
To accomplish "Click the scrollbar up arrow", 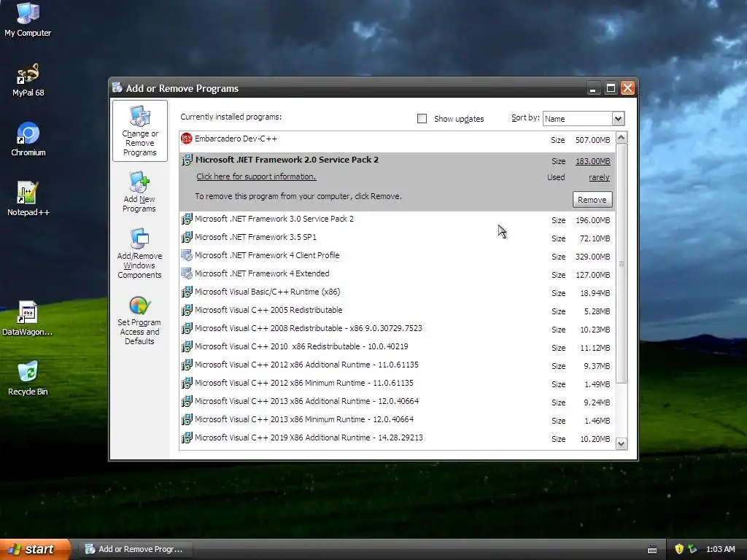I will (x=621, y=138).
